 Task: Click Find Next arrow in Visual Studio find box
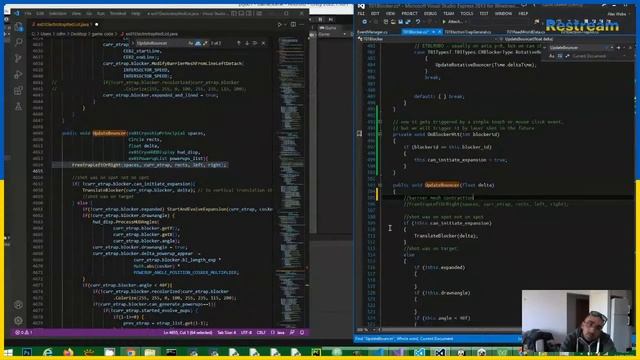pos(618,47)
